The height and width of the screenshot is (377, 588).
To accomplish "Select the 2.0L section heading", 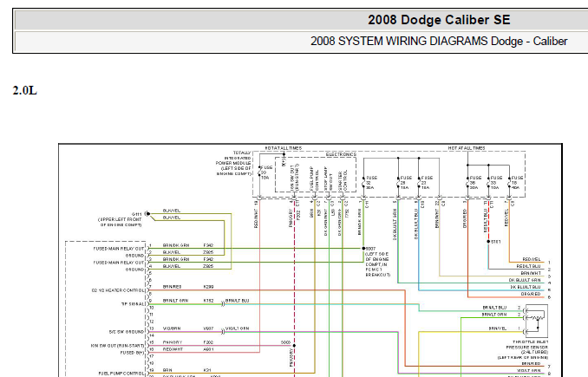I will pyautogui.click(x=25, y=90).
